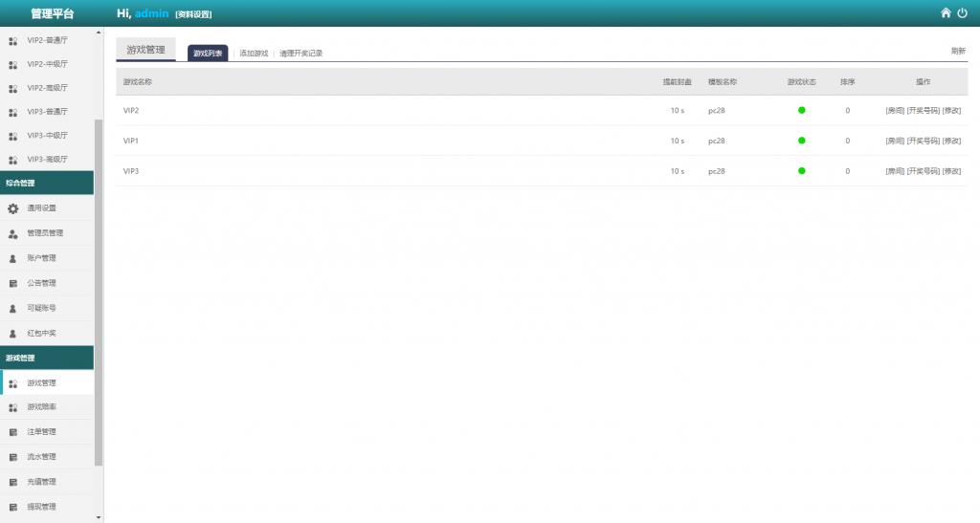Click the person icon beside 可疑账号
The height and width of the screenshot is (523, 980).
[x=13, y=308]
